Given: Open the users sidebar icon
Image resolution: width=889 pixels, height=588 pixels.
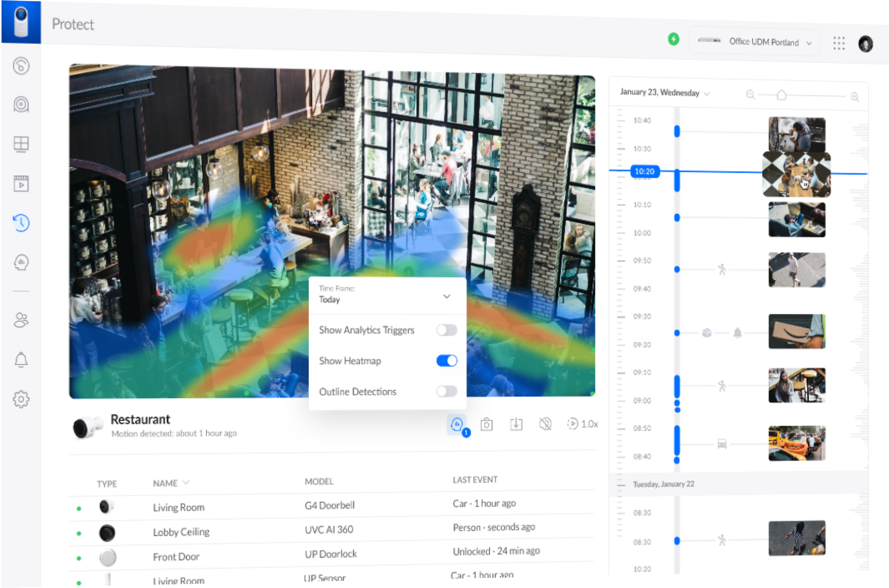Looking at the screenshot, I should (x=21, y=320).
